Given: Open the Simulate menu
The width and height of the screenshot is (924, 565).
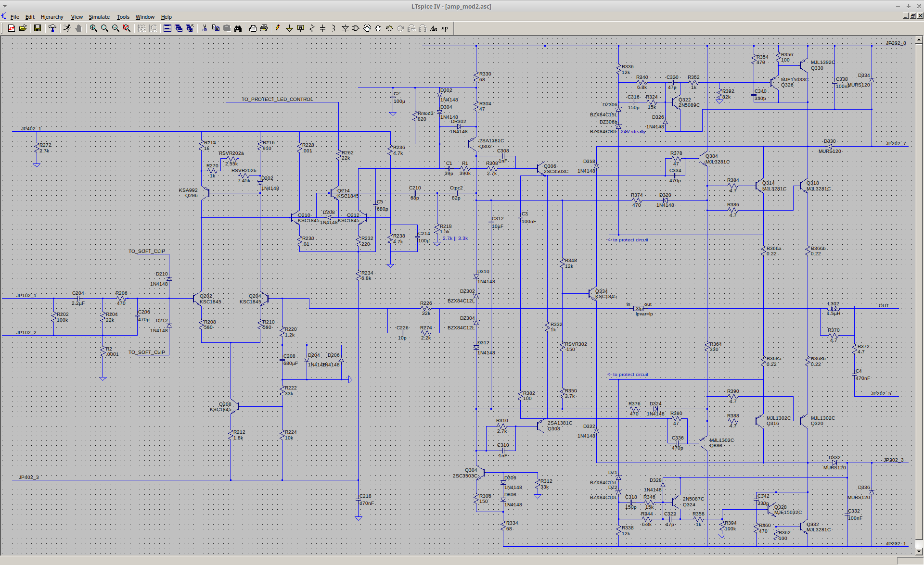Looking at the screenshot, I should point(99,17).
